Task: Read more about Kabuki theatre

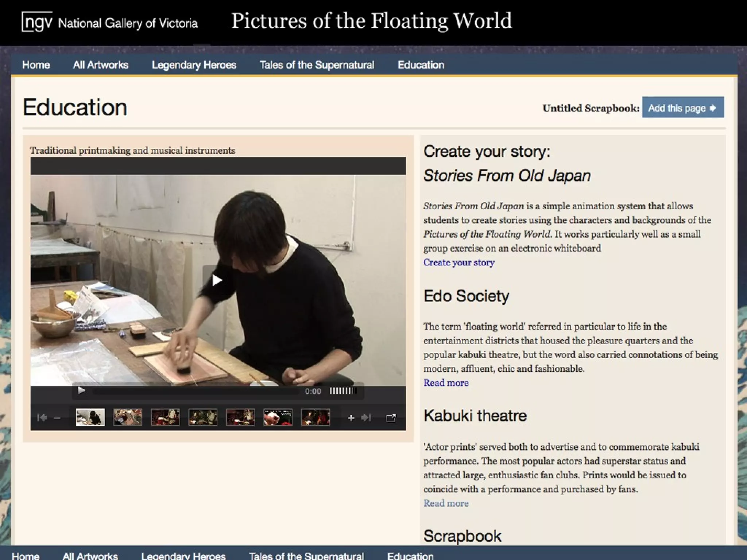Action: point(446,503)
